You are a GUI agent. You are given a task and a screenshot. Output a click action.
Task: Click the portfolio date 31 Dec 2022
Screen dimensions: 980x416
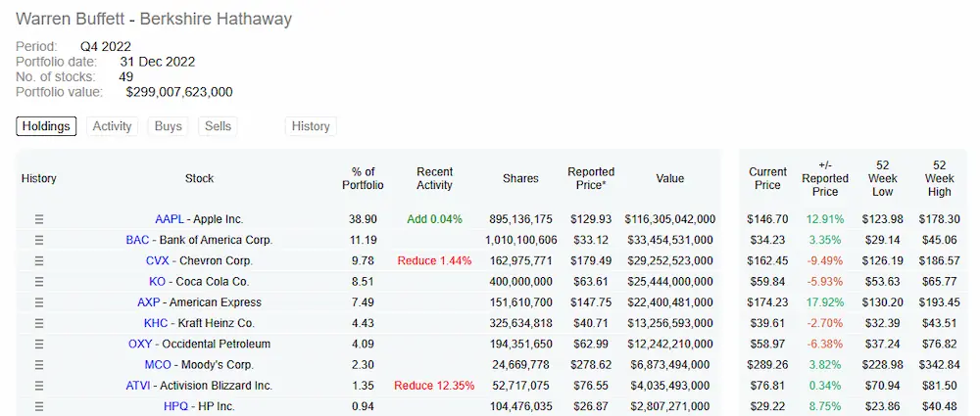[x=158, y=62]
